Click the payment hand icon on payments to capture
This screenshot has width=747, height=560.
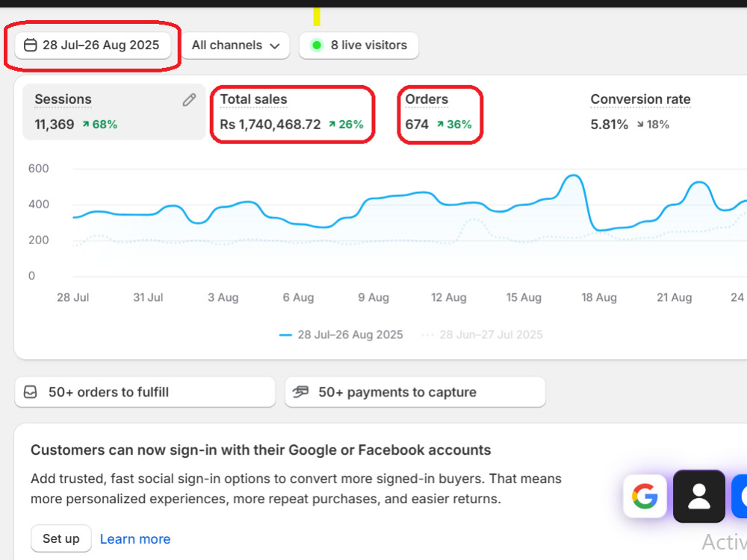[300, 392]
